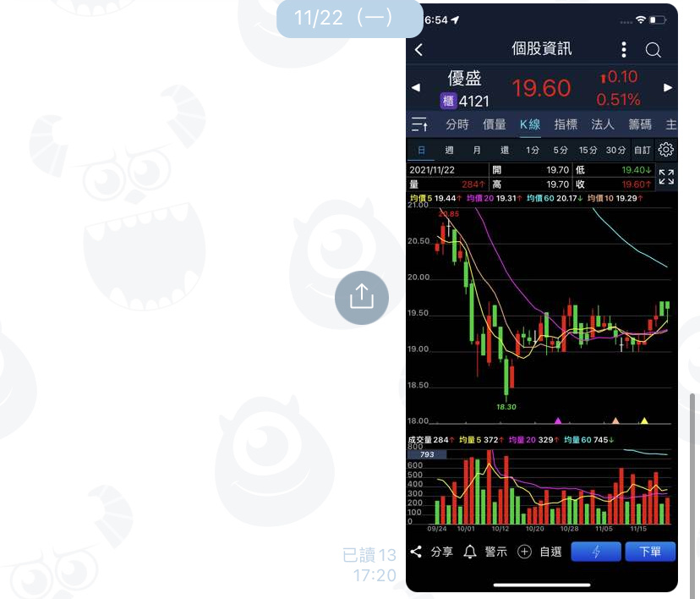Open the sort list icon beside 分時
This screenshot has width=700, height=599.
(419, 124)
